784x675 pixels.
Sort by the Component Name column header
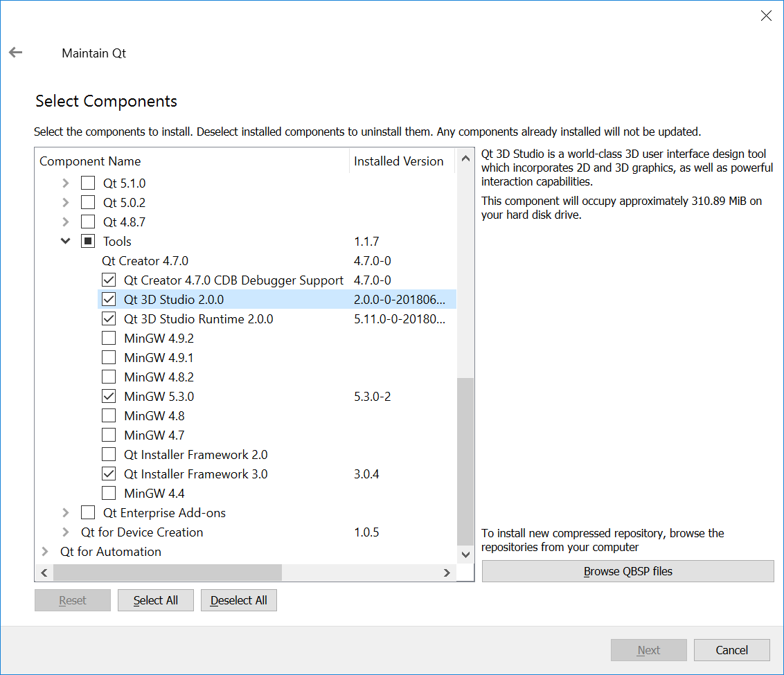90,161
